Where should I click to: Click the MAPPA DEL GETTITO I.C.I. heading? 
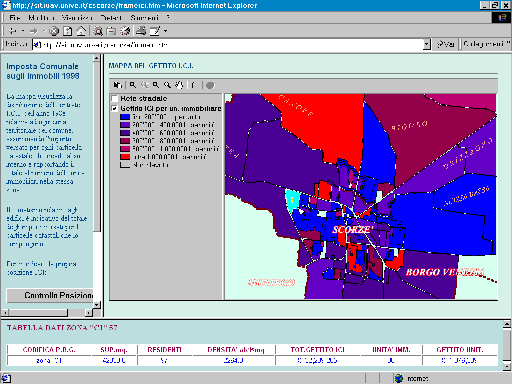151,66
